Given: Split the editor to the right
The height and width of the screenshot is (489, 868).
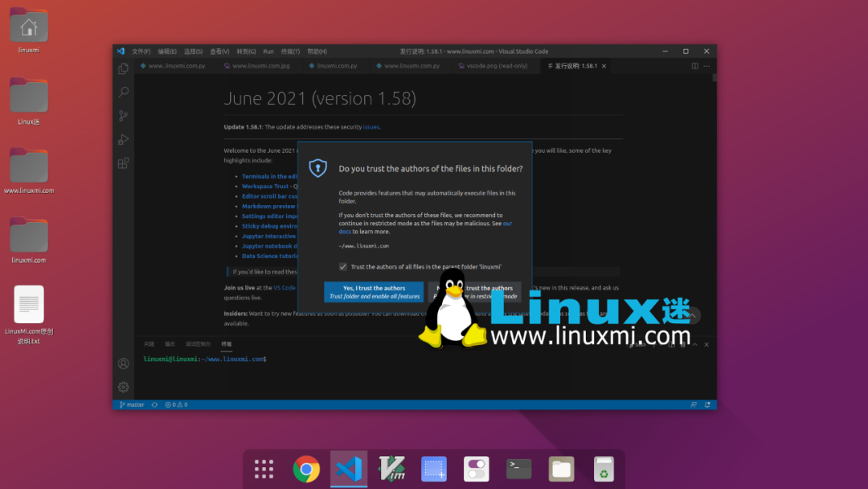Looking at the screenshot, I should 694,66.
